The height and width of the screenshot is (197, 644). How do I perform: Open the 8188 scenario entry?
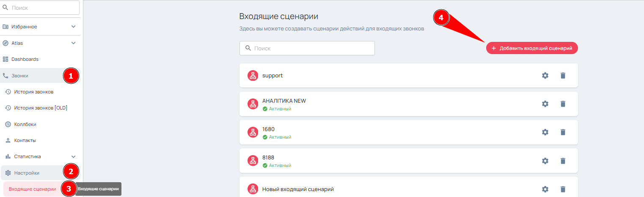coord(268,158)
